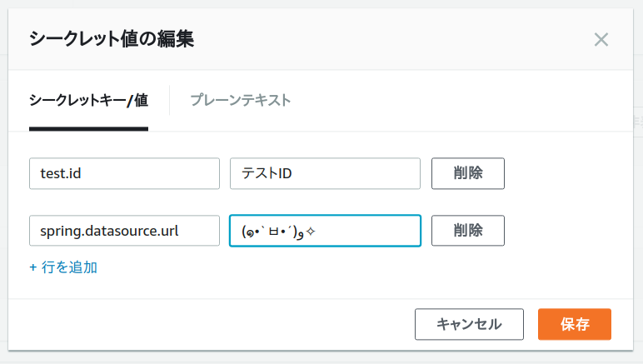This screenshot has height=364, width=643.
Task: Save changes with the 保存 button
Action: pos(575,324)
